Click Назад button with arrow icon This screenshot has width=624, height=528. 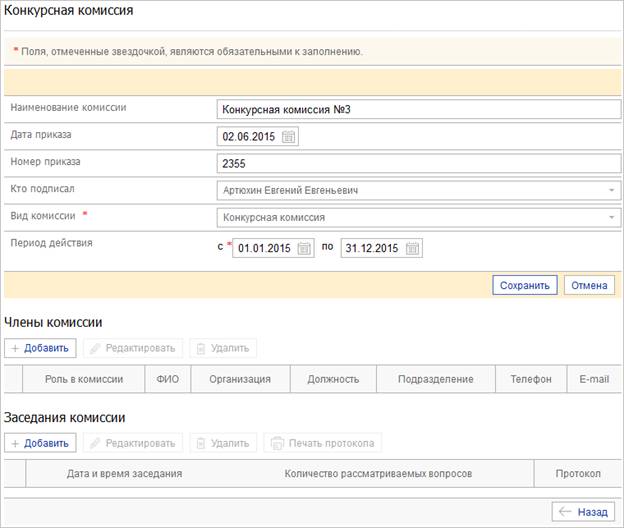[583, 512]
